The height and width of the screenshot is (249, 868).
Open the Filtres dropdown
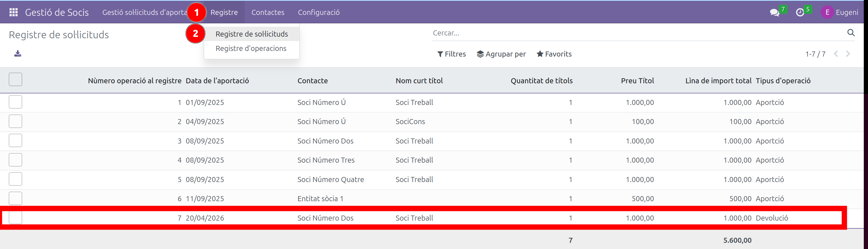(x=451, y=54)
